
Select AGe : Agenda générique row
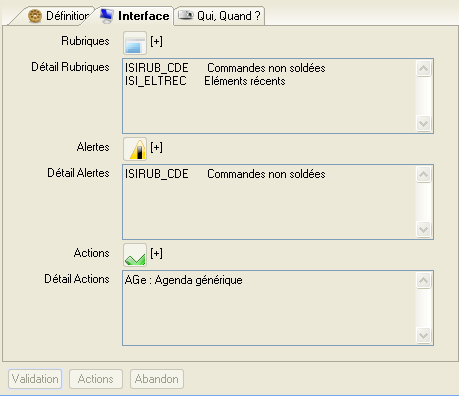click(x=184, y=280)
